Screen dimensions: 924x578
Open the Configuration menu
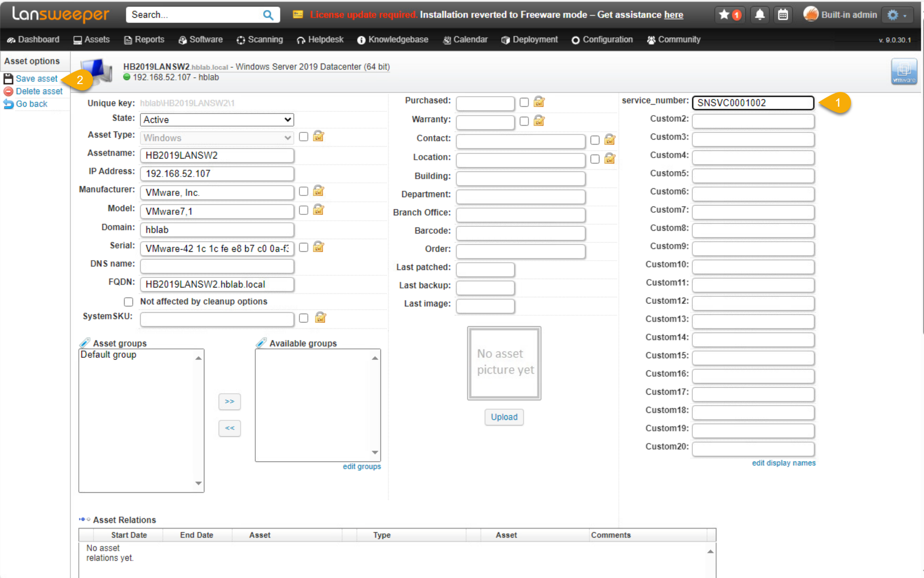[x=602, y=39]
